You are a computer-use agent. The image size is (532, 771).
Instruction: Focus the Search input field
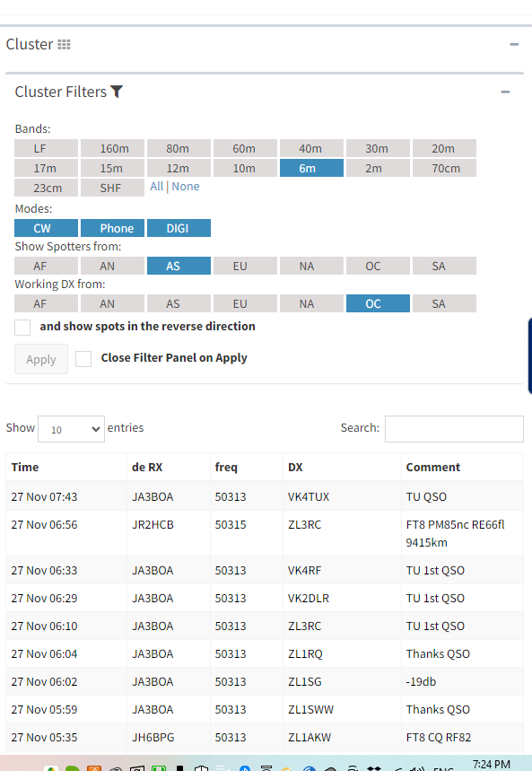(x=454, y=429)
